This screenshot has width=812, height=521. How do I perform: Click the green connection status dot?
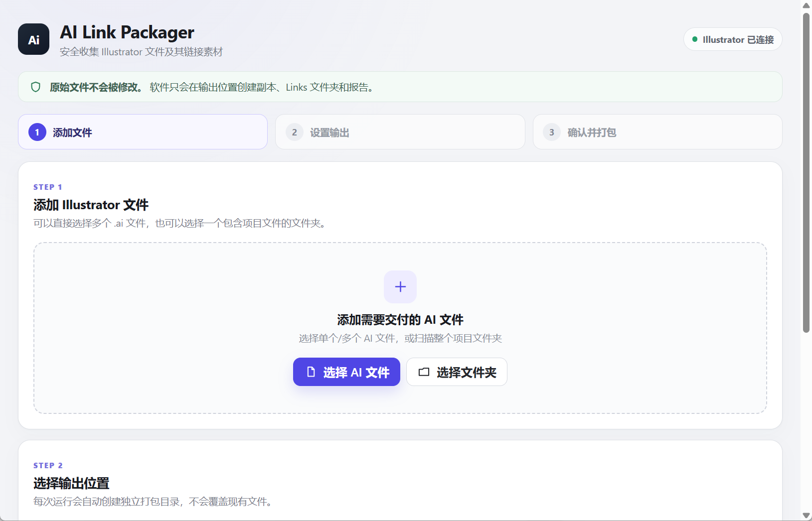(695, 39)
